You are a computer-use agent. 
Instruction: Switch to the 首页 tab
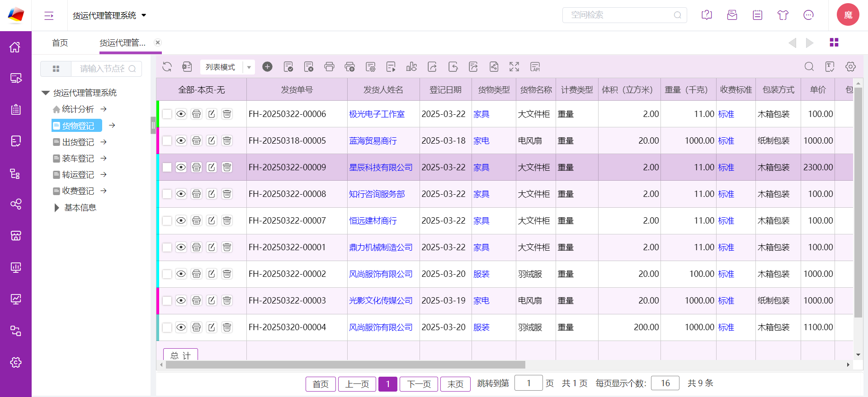[x=60, y=42]
